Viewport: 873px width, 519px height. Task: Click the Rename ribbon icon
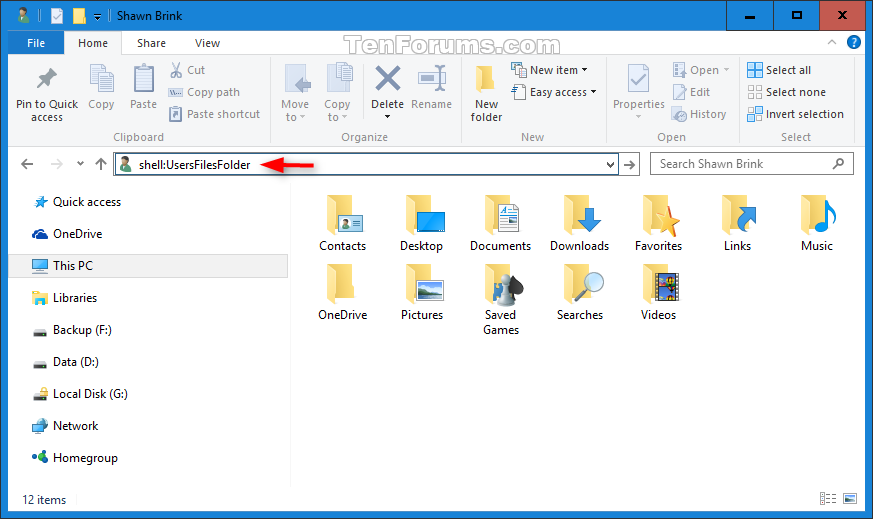431,79
